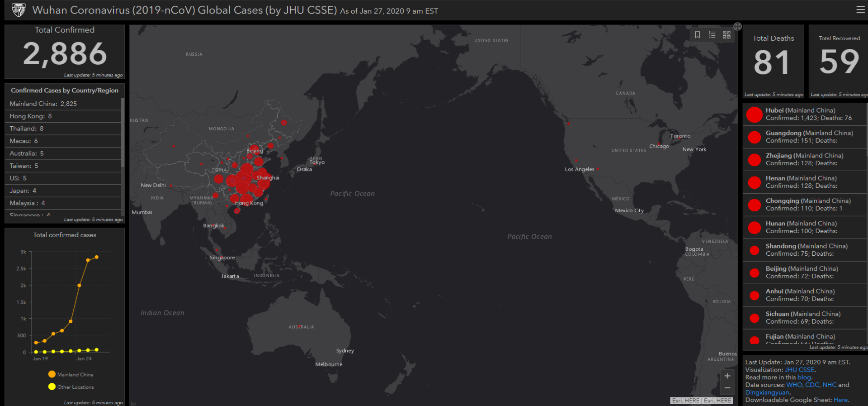This screenshot has height=406, width=868.
Task: Follow the blog link
Action: coord(804,377)
